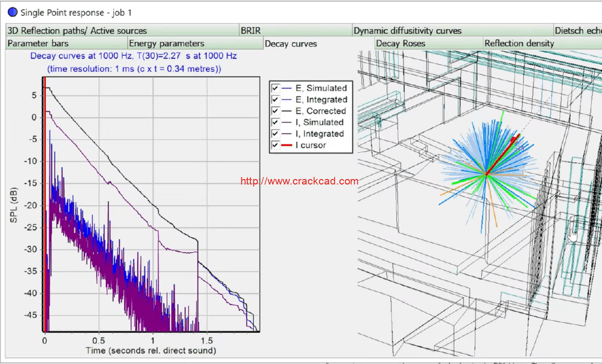Toggle the E, Integrated checkbox
This screenshot has height=364, width=602.
(x=275, y=99)
